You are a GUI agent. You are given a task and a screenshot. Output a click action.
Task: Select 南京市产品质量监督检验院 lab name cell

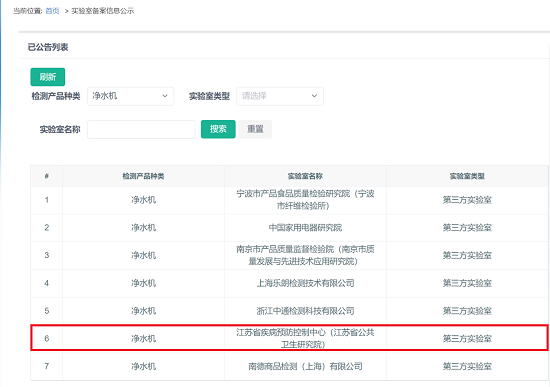click(305, 255)
